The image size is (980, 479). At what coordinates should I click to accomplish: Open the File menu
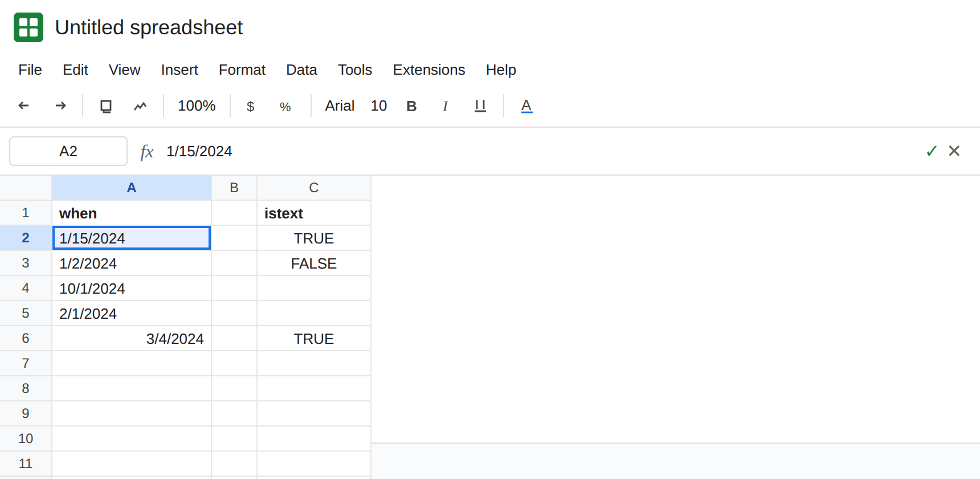tap(30, 70)
